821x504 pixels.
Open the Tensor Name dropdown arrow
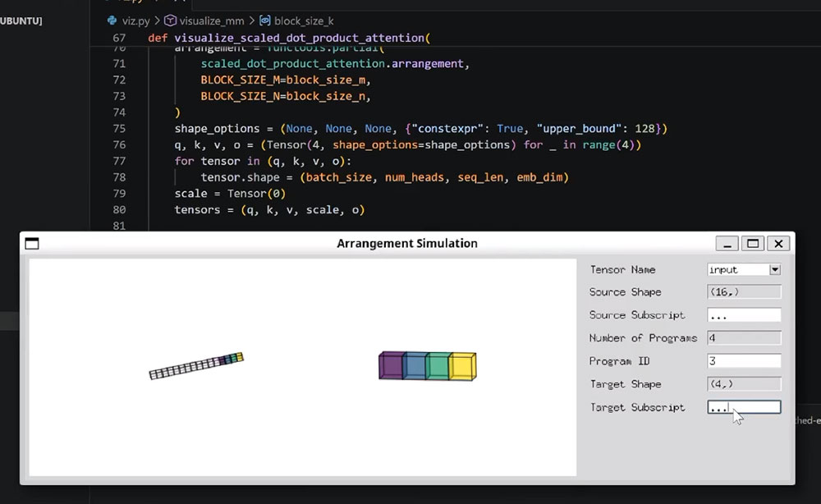click(x=775, y=269)
